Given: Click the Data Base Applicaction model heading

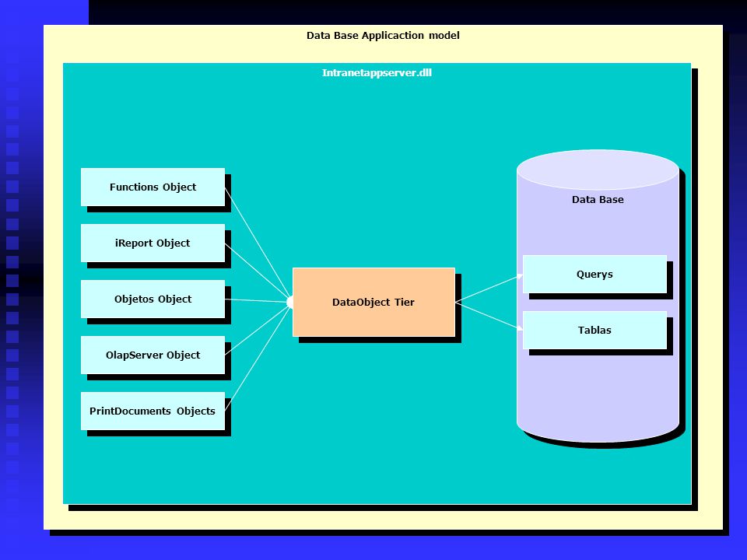Looking at the screenshot, I should click(x=383, y=35).
